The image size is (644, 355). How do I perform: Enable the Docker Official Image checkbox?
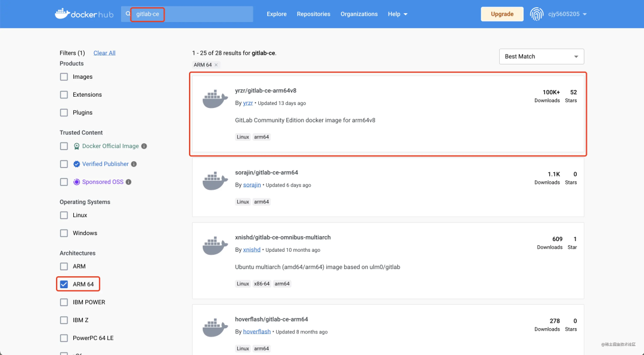pyautogui.click(x=64, y=146)
